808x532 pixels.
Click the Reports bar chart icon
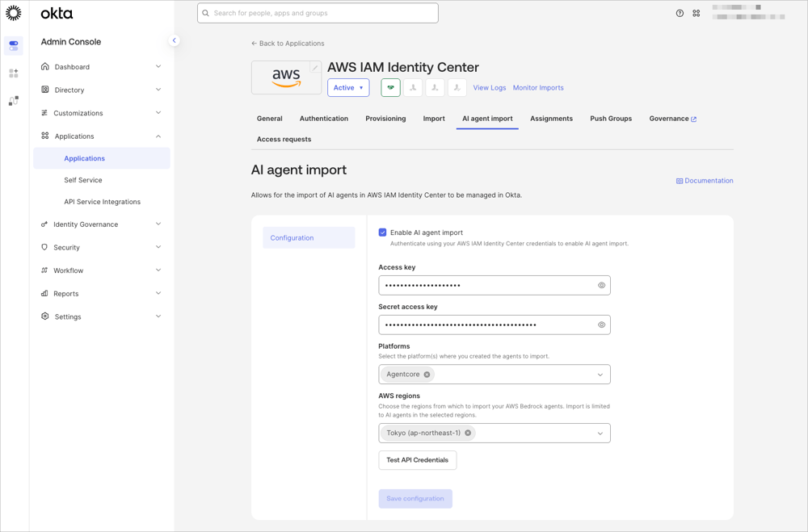click(x=44, y=294)
